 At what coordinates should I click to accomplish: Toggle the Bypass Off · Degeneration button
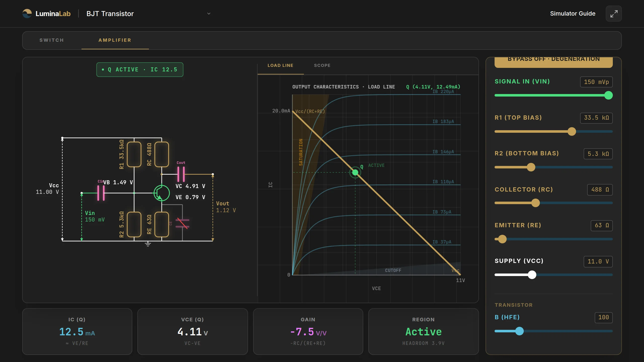click(553, 62)
